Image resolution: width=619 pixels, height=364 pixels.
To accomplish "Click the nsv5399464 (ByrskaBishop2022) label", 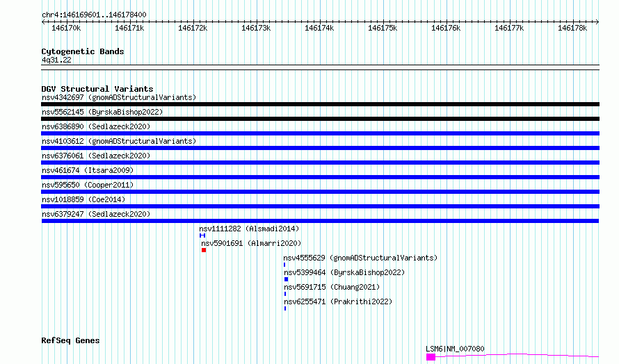I will coord(344,272).
